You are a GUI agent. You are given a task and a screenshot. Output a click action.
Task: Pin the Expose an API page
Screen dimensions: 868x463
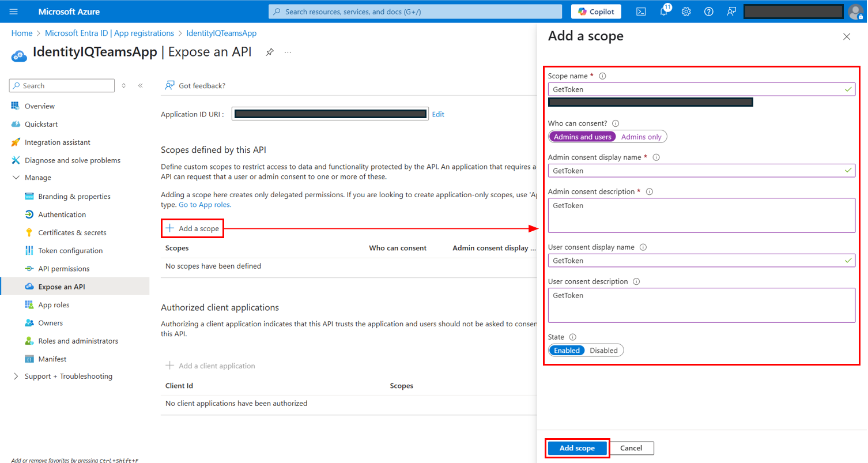pos(269,52)
